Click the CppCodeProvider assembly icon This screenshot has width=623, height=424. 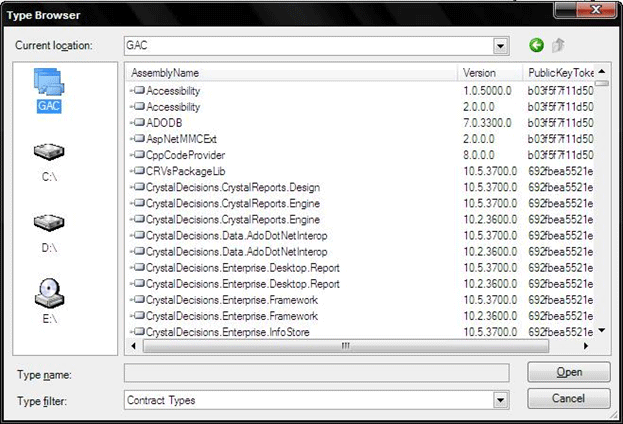[x=139, y=154]
